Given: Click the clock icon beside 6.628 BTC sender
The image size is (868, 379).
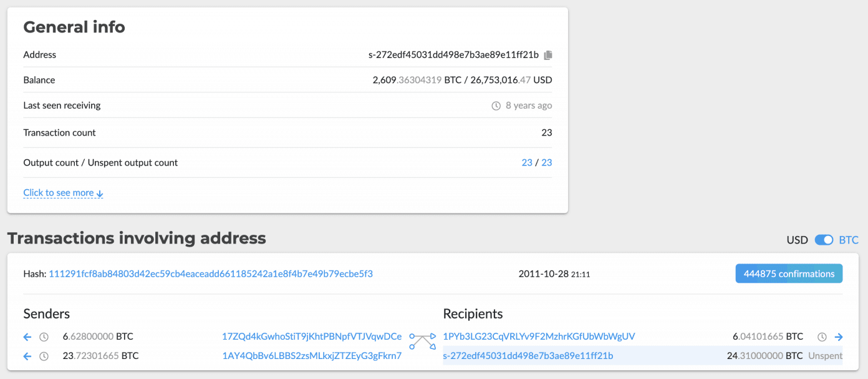Looking at the screenshot, I should (x=44, y=337).
